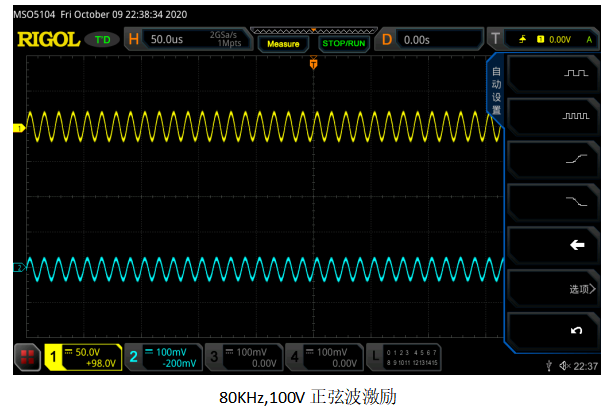Click the orange trigger position marker

tap(314, 65)
